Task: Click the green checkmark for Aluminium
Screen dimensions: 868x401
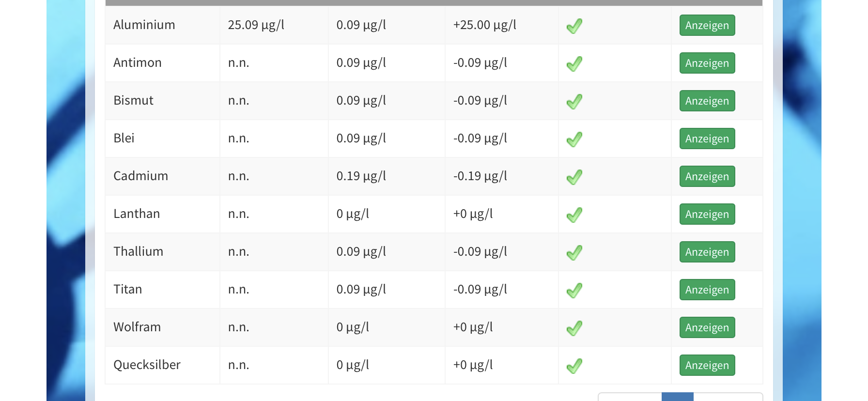Action: [574, 26]
